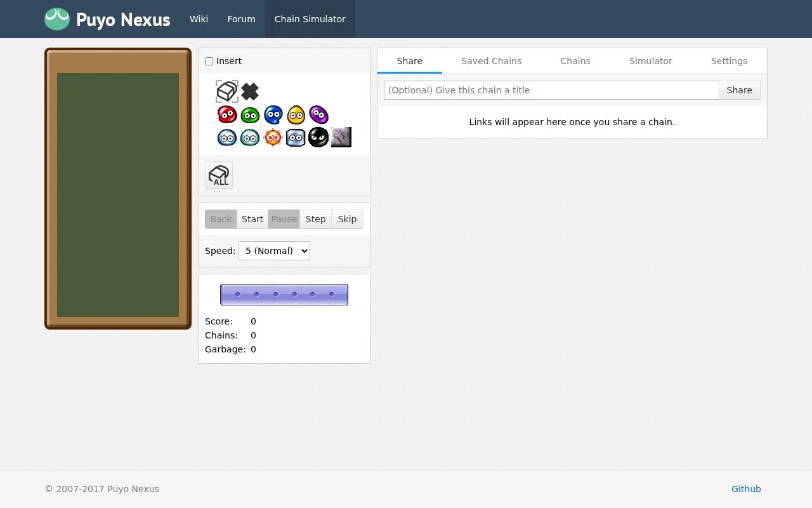Enable the Insert checkbox
The image size is (812, 508).
[209, 62]
